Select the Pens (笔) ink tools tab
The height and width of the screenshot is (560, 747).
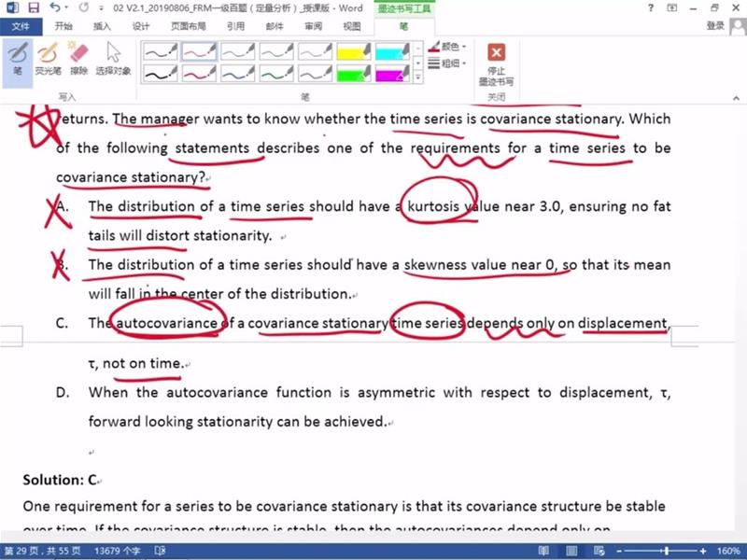pos(404,26)
